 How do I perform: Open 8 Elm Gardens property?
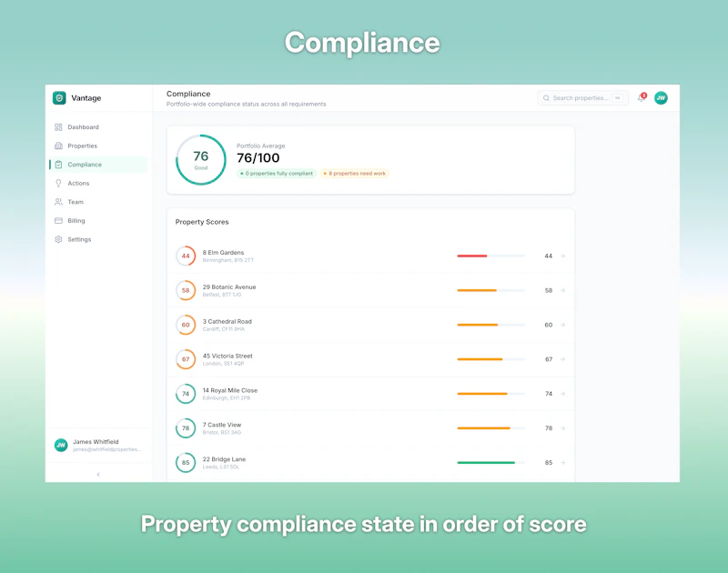pos(370,256)
